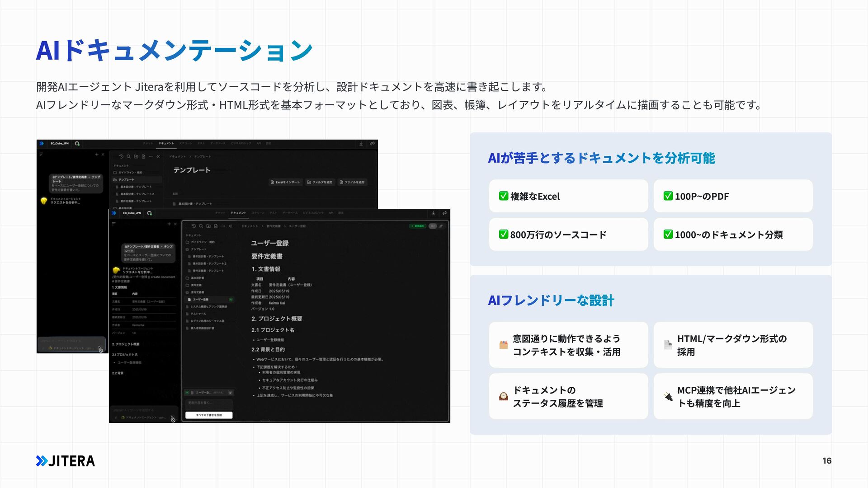Select the ユーザー登録 file in front sidebar

pyautogui.click(x=208, y=300)
